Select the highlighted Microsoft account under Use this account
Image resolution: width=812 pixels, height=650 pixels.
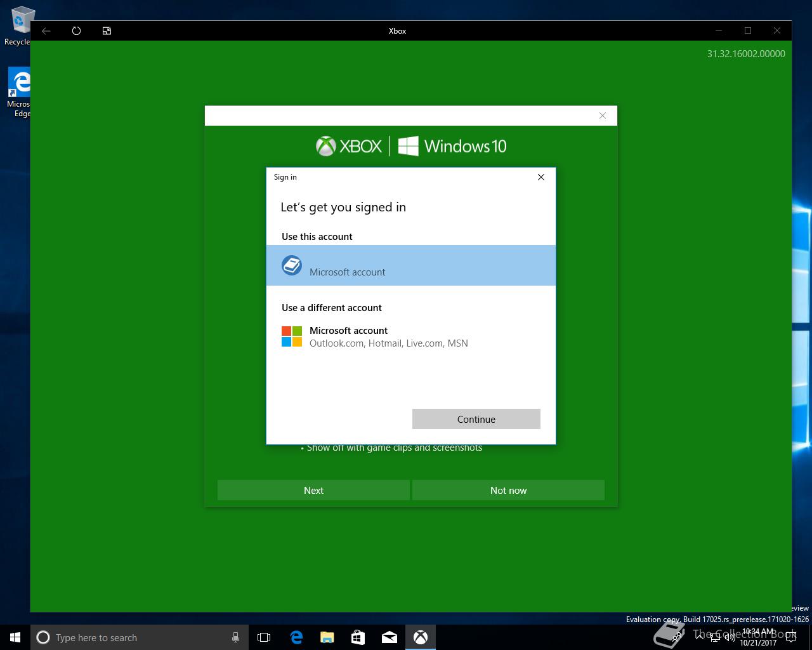click(x=411, y=265)
